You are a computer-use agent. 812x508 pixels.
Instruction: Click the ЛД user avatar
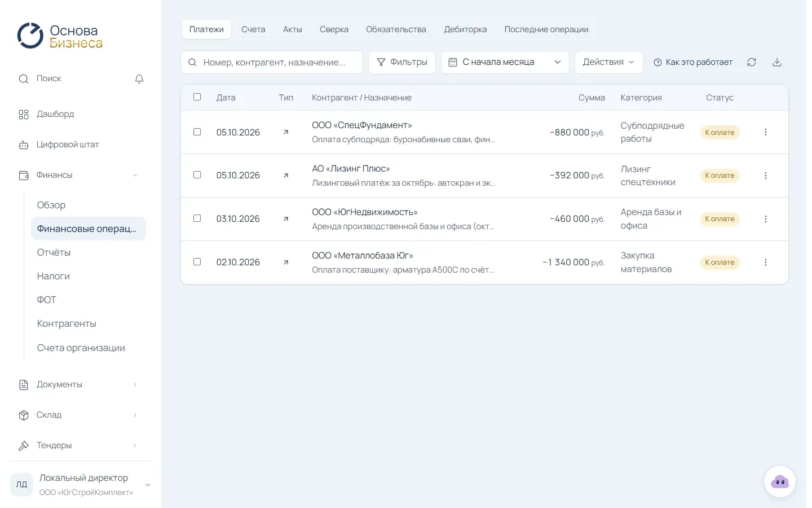21,484
